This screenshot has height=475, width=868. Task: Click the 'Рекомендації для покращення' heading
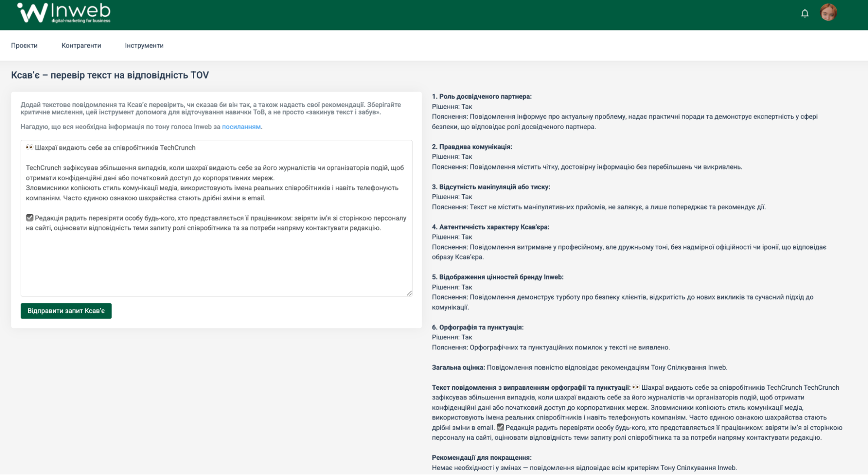point(482,457)
